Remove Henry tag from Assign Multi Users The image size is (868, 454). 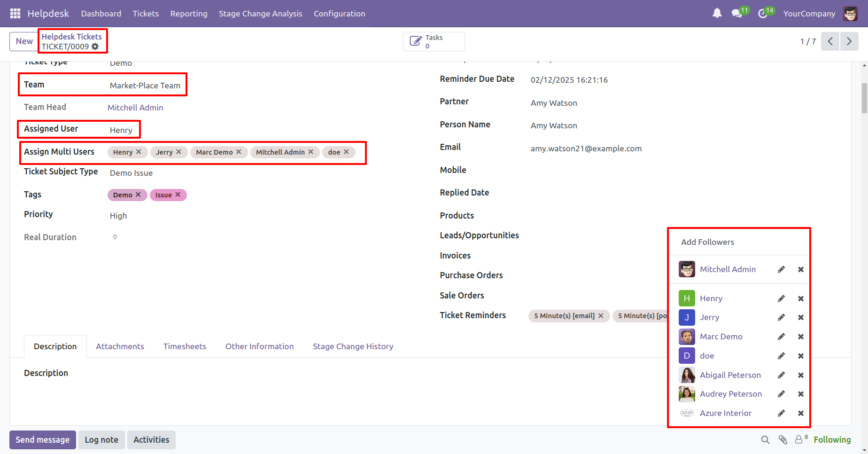click(139, 152)
